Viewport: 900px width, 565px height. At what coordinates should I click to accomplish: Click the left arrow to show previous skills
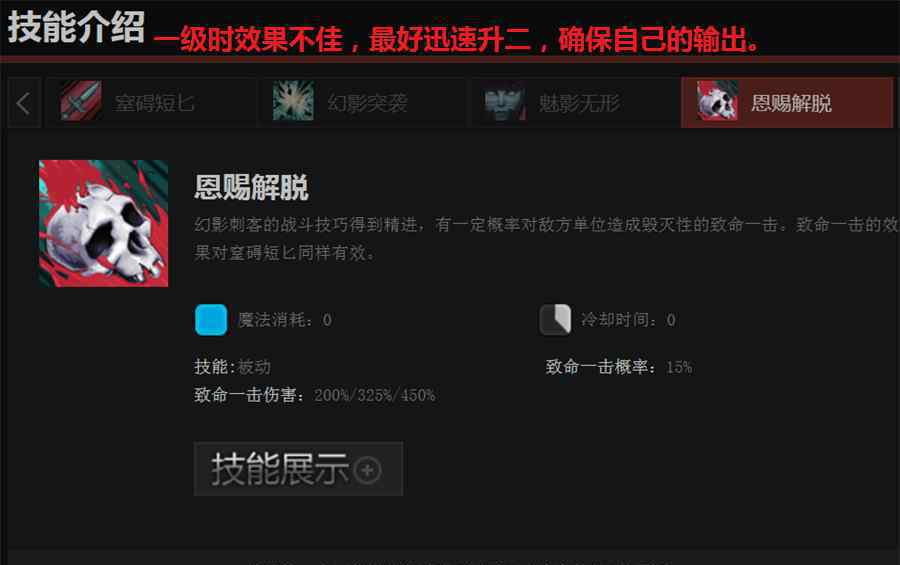(24, 103)
